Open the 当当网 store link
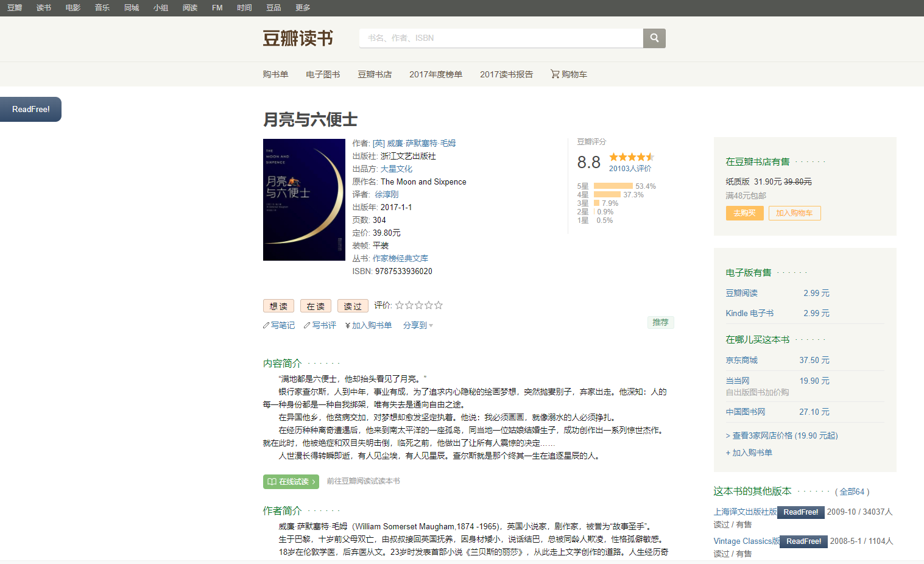The height and width of the screenshot is (564, 924). click(x=738, y=381)
